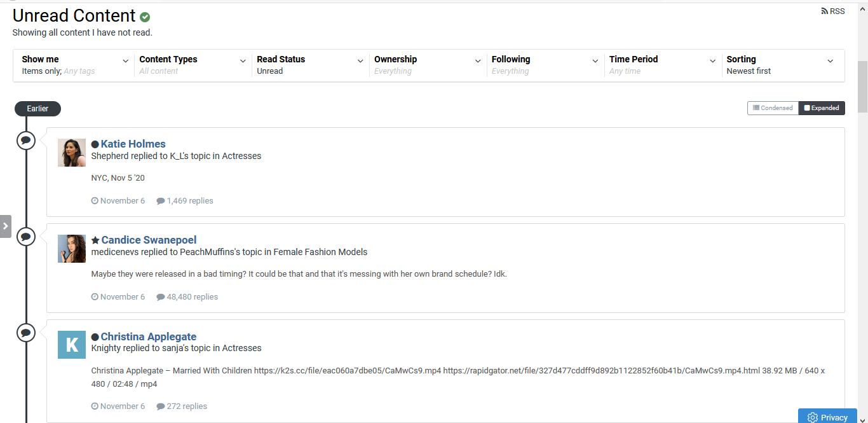Switch to Condensed view

[773, 108]
